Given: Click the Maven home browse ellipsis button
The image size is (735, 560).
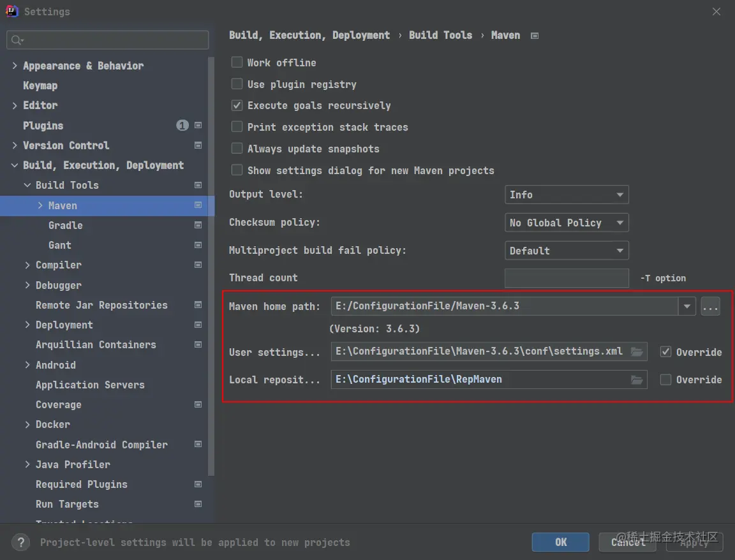Looking at the screenshot, I should tap(711, 307).
